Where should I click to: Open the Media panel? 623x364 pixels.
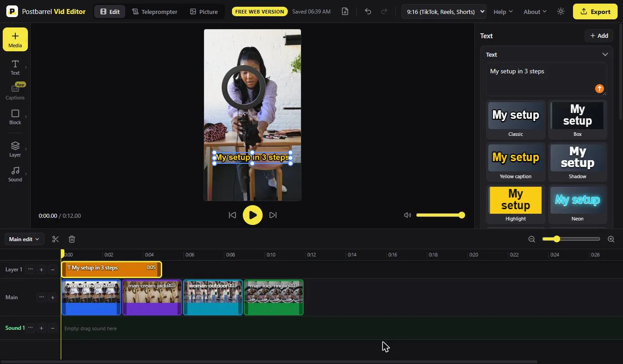coord(15,39)
